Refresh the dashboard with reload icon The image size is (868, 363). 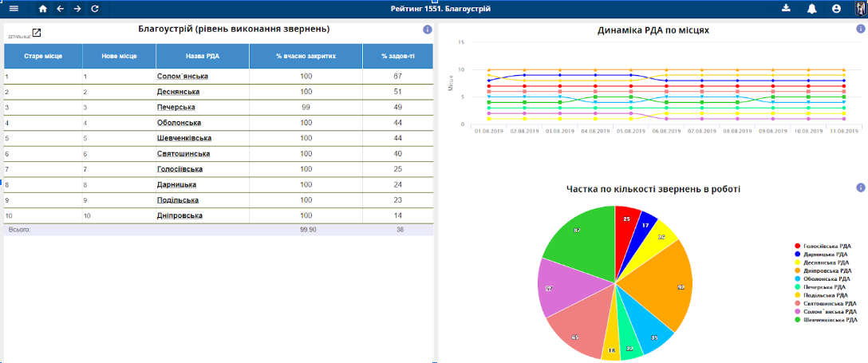(x=95, y=9)
